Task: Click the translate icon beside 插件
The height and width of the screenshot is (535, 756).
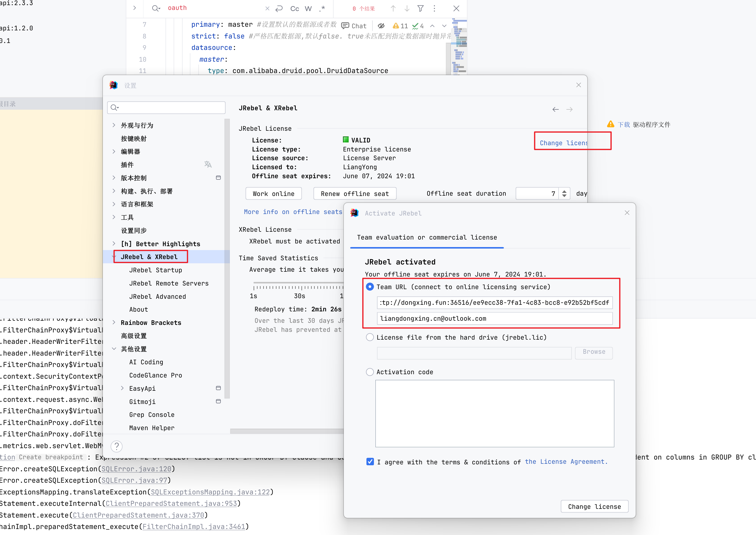Action: tap(208, 164)
